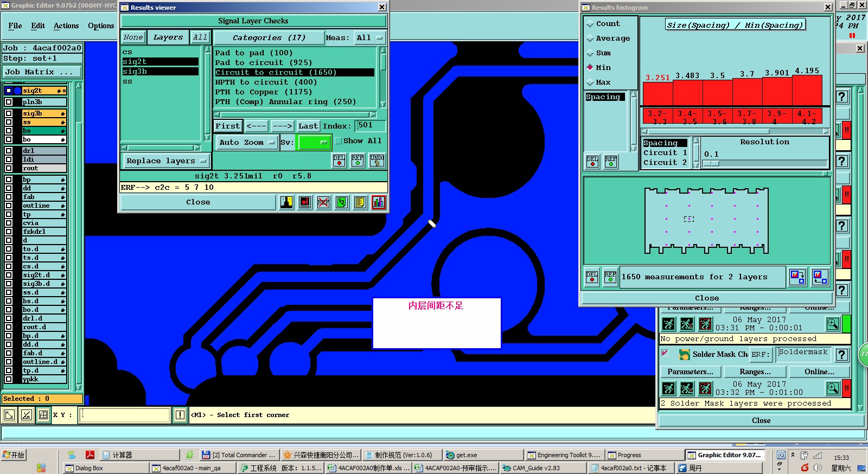Click the Solder Mask Check icon
This screenshot has width=868, height=474.
click(685, 354)
